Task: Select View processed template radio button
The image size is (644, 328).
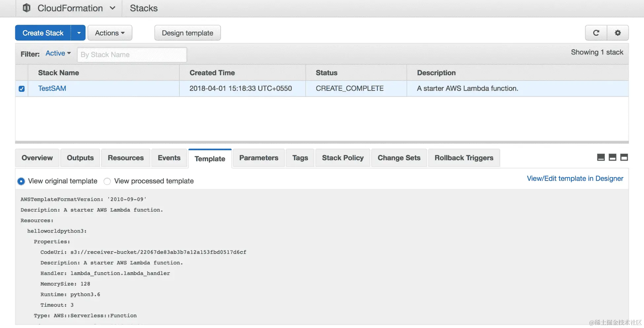Action: [107, 181]
